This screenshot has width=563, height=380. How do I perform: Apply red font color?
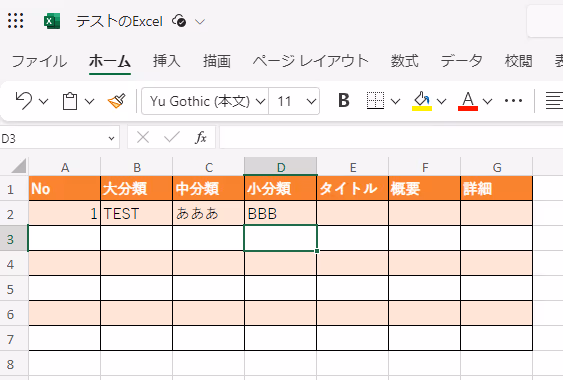point(468,101)
